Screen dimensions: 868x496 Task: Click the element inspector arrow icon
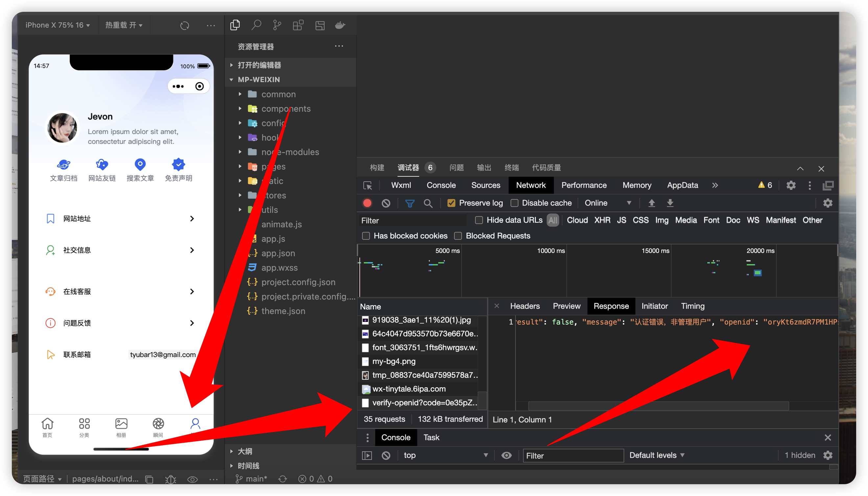coord(368,186)
